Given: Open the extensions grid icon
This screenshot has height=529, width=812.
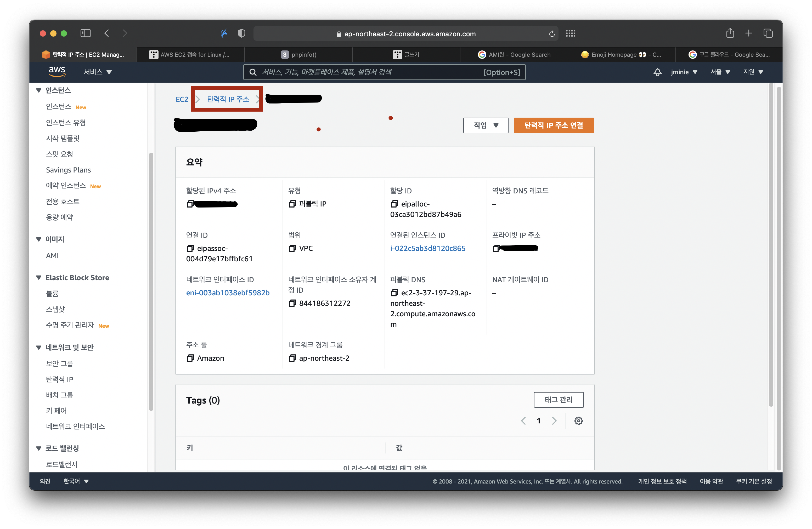Looking at the screenshot, I should coord(571,33).
